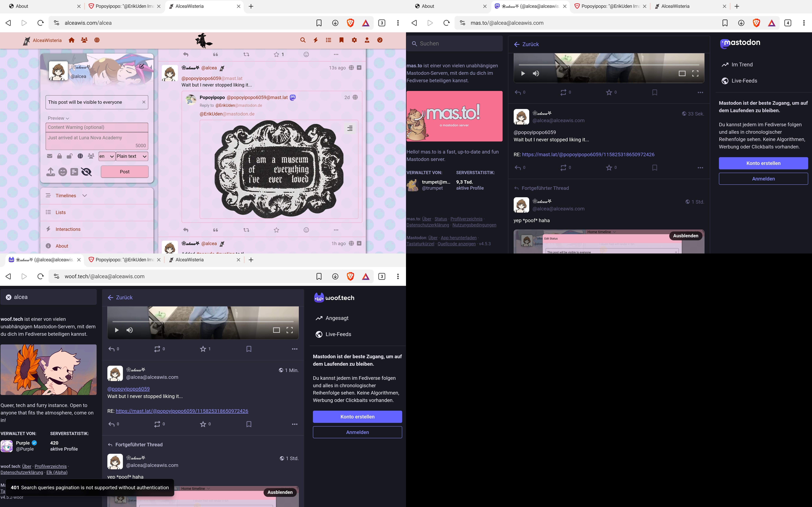Click the home icon in AlceaWisteria navbar
Viewport: 812px width, 507px height.
pos(72,40)
